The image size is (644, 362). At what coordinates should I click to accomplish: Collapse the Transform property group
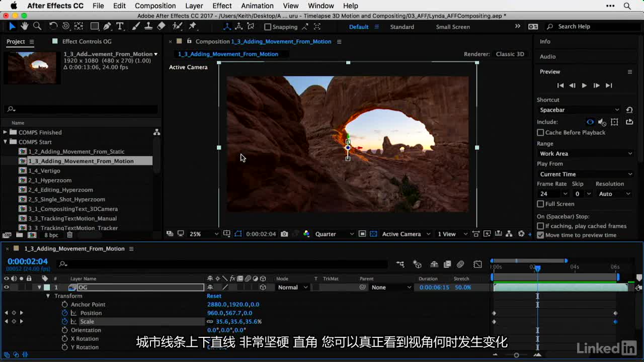coord(48,296)
